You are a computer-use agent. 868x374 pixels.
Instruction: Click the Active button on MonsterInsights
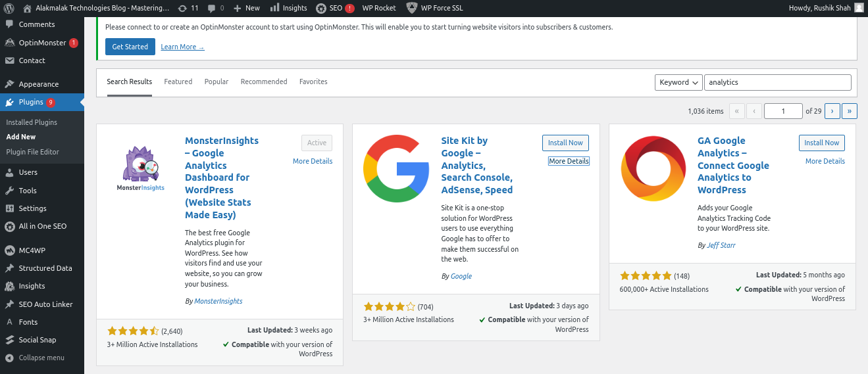tap(317, 143)
